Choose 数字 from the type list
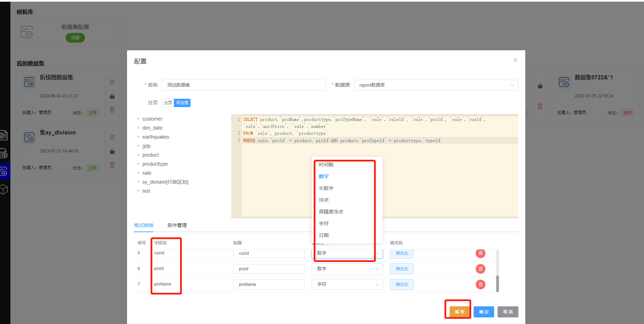The width and height of the screenshot is (644, 324). (347, 176)
